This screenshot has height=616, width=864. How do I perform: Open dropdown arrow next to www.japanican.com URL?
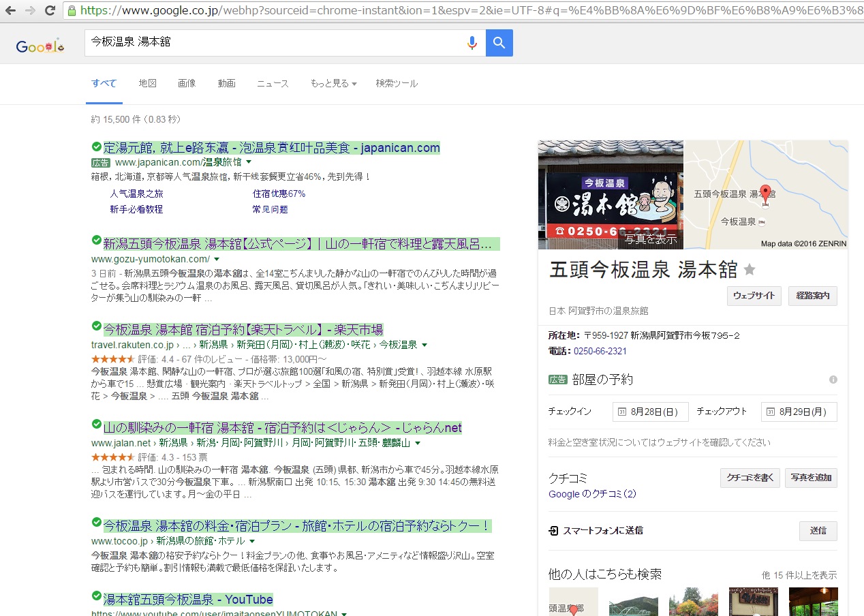coord(249,162)
